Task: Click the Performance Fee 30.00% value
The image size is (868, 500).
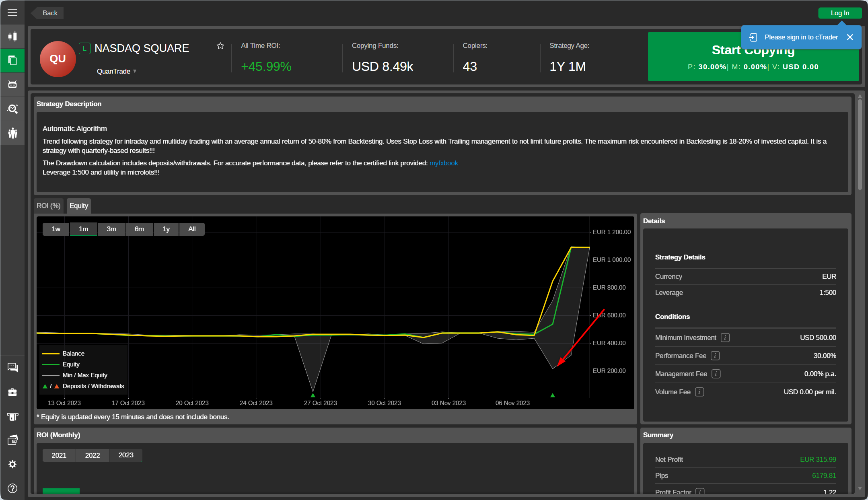Action: (825, 356)
